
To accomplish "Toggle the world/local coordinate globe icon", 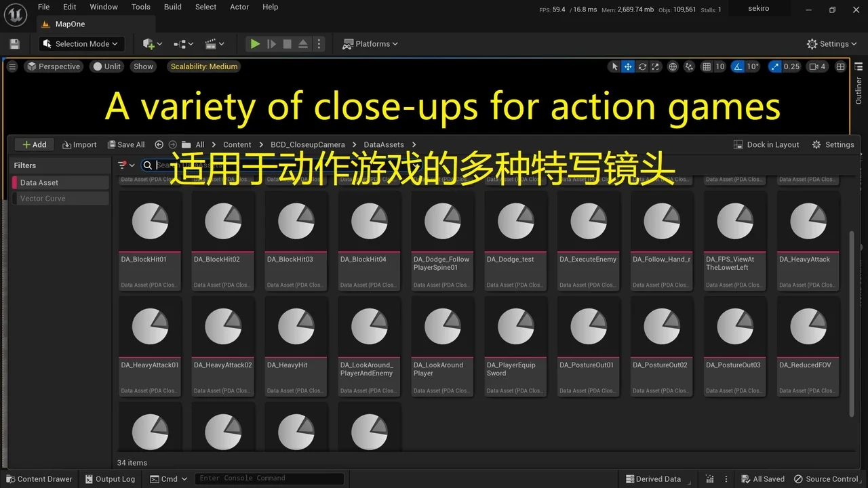I will 673,66.
